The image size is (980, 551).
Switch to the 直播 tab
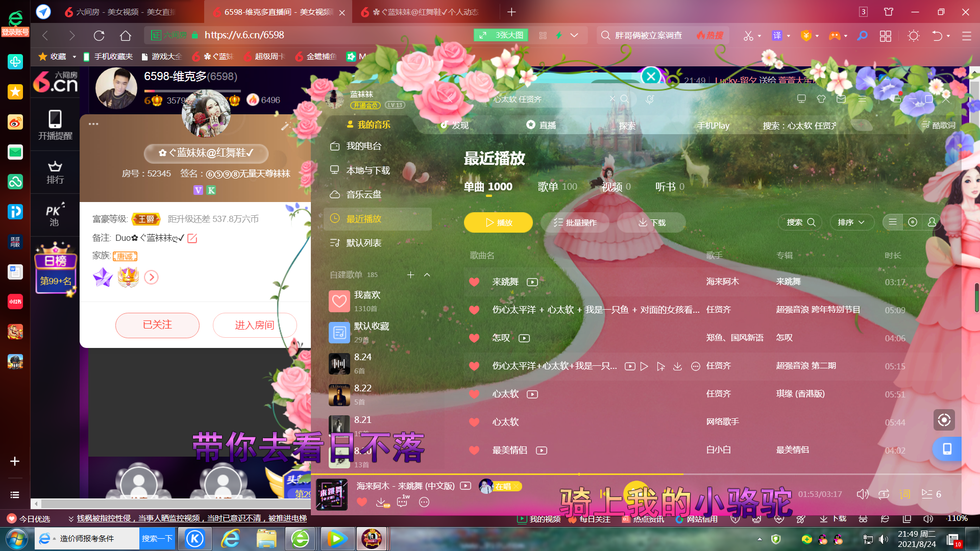click(x=541, y=125)
